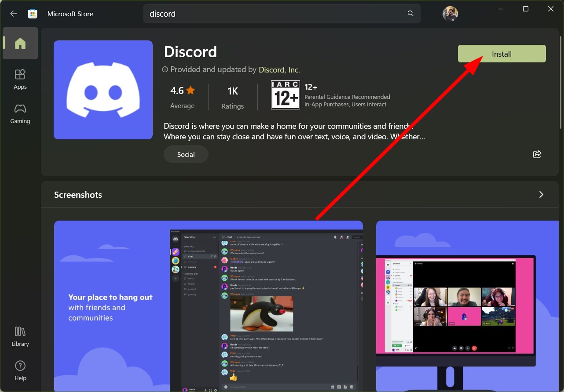
Task: Click the search magnifier icon
Action: pos(410,14)
